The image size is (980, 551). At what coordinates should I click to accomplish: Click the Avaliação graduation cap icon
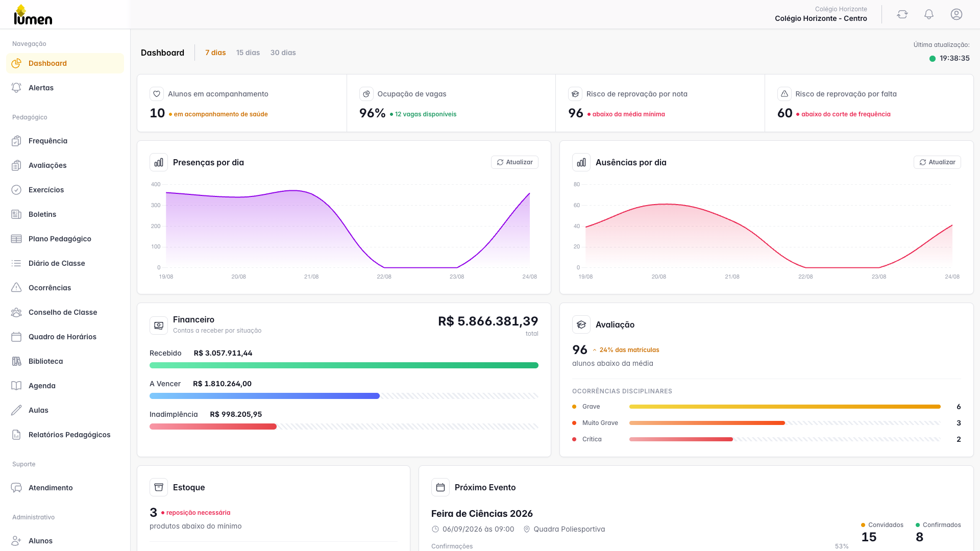pos(581,324)
